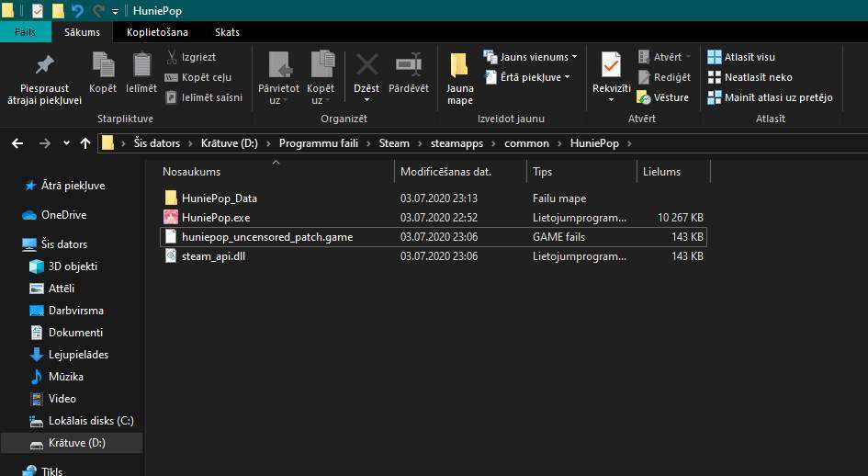The width and height of the screenshot is (868, 476).
Task: Deselect all with Neatlasīt neko
Action: tap(750, 77)
